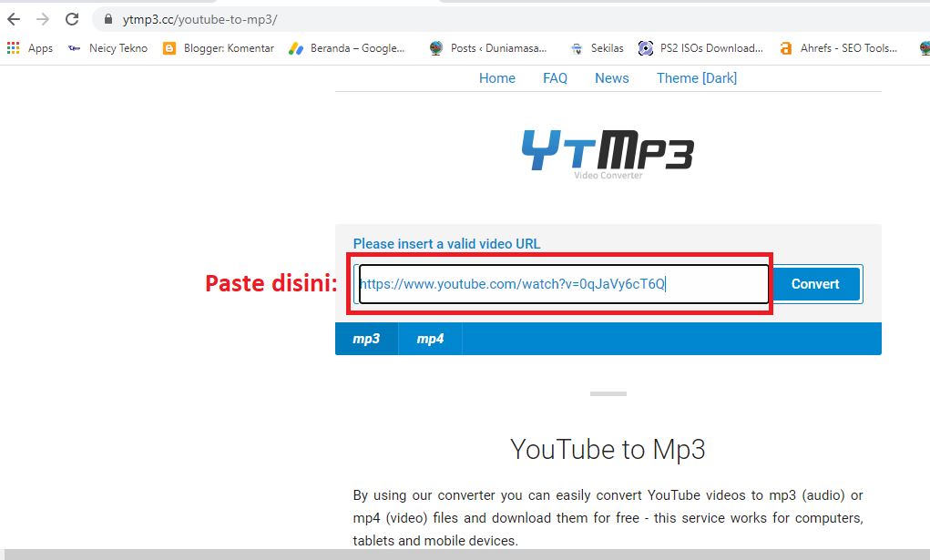Go to the Home page link
This screenshot has width=930, height=560.
tap(497, 78)
